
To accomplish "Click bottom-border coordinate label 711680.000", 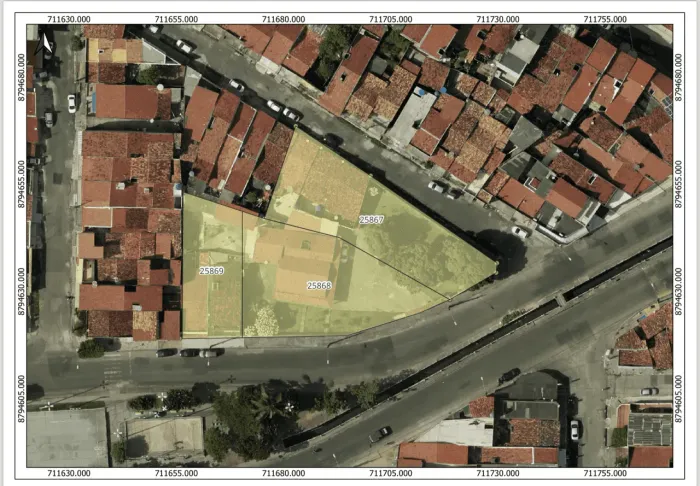I will pos(283,473).
